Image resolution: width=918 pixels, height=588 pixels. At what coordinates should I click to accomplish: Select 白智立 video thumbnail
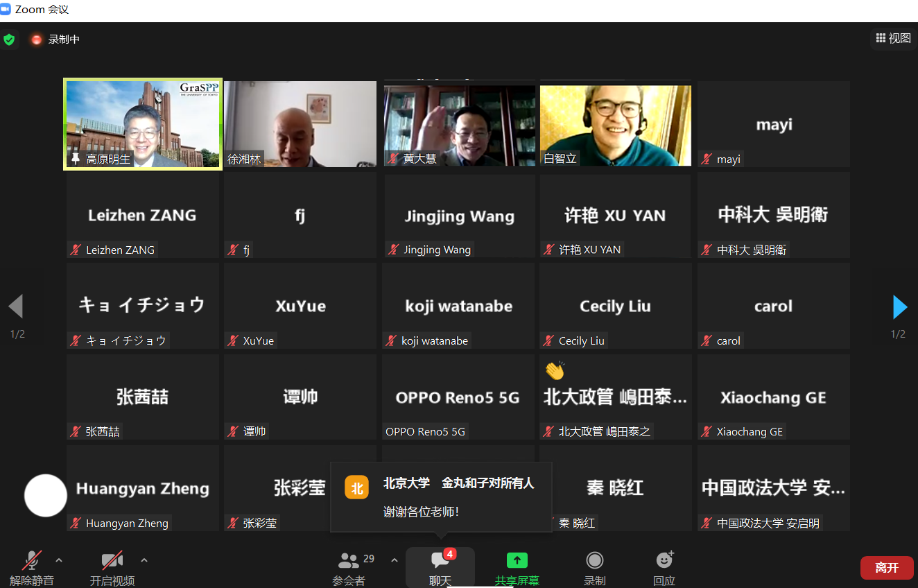[615, 125]
